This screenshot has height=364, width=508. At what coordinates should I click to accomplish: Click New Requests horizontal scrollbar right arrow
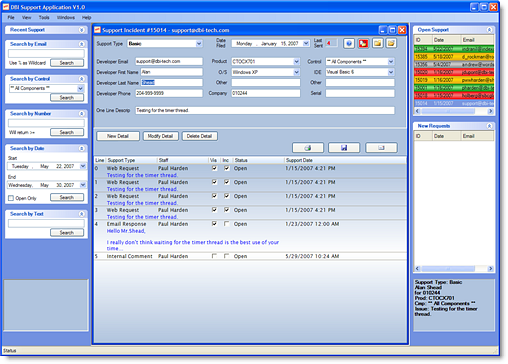(x=490, y=269)
